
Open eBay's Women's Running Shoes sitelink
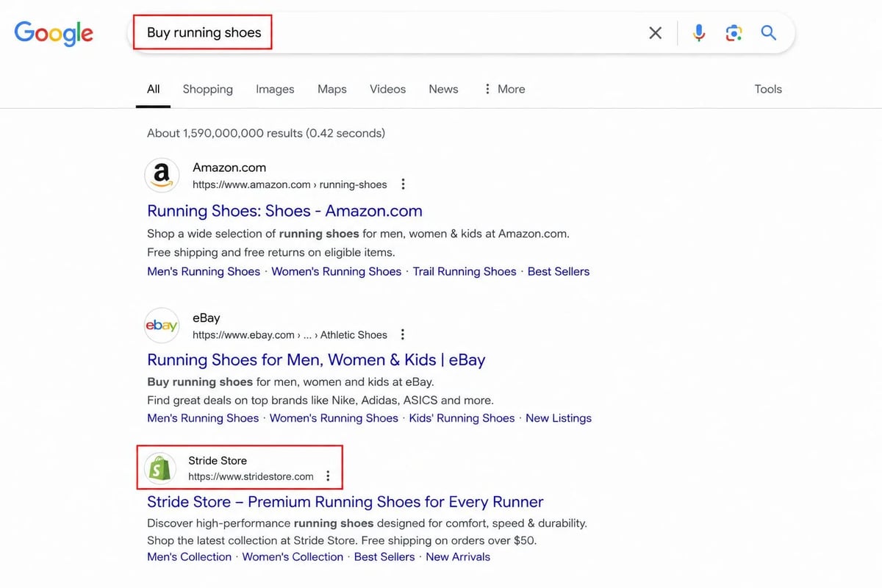click(334, 418)
